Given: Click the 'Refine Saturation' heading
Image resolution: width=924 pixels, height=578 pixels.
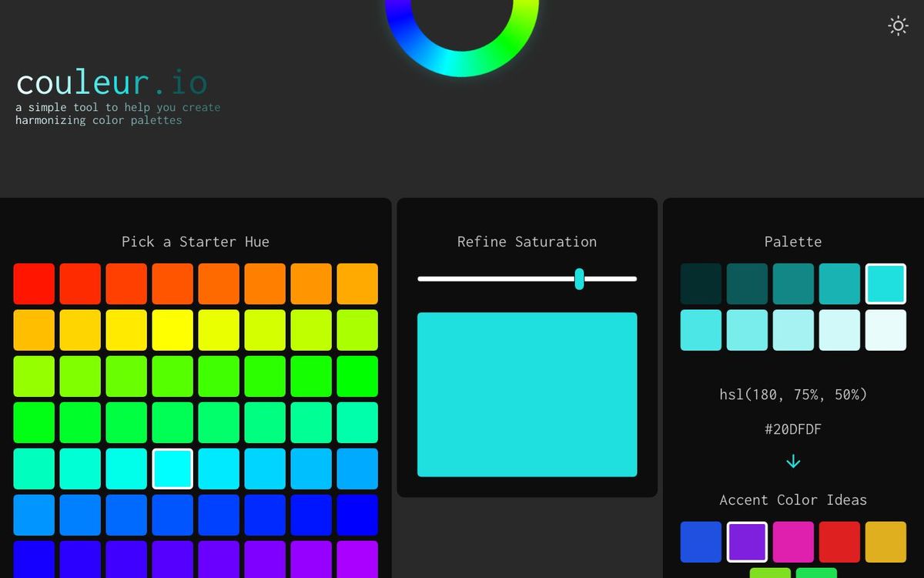Looking at the screenshot, I should pos(527,242).
